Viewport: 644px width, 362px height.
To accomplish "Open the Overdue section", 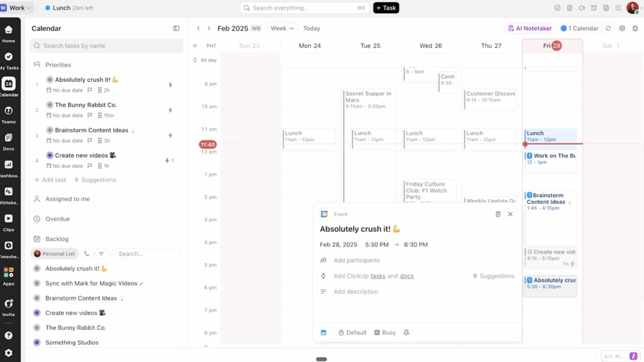I will [57, 219].
